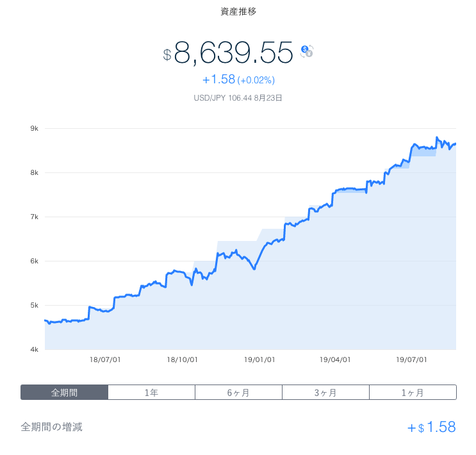
Task: Click the 4k value axis label
Action: pos(34,349)
